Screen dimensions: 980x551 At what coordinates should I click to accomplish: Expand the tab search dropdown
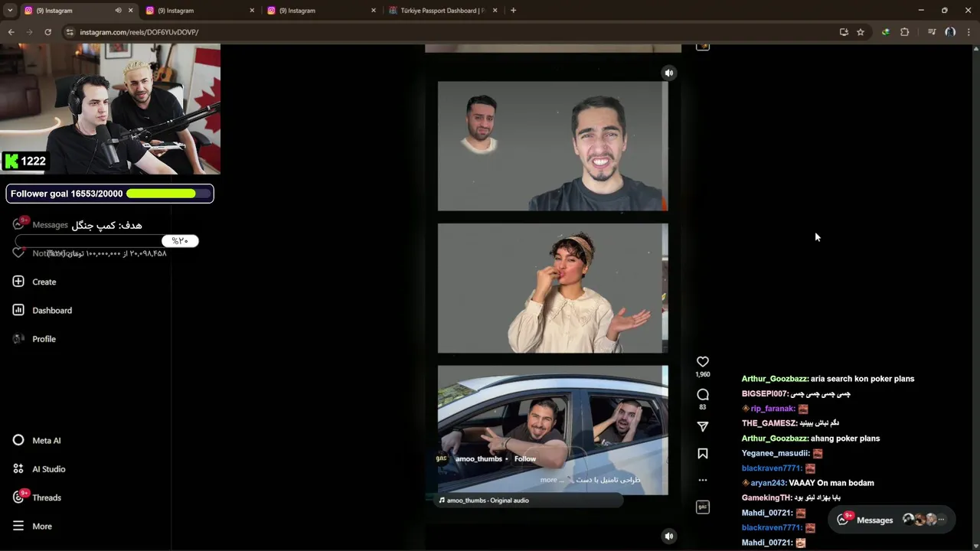(10, 11)
